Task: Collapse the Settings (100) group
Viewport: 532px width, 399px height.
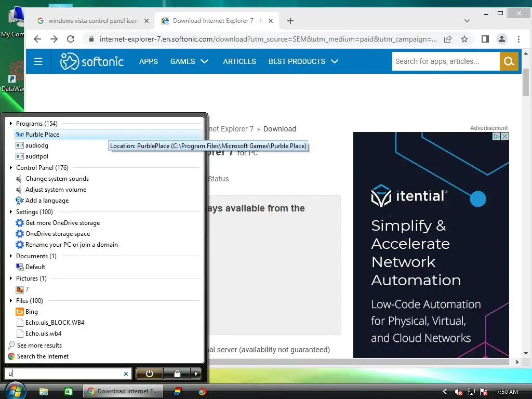Action: [11, 212]
